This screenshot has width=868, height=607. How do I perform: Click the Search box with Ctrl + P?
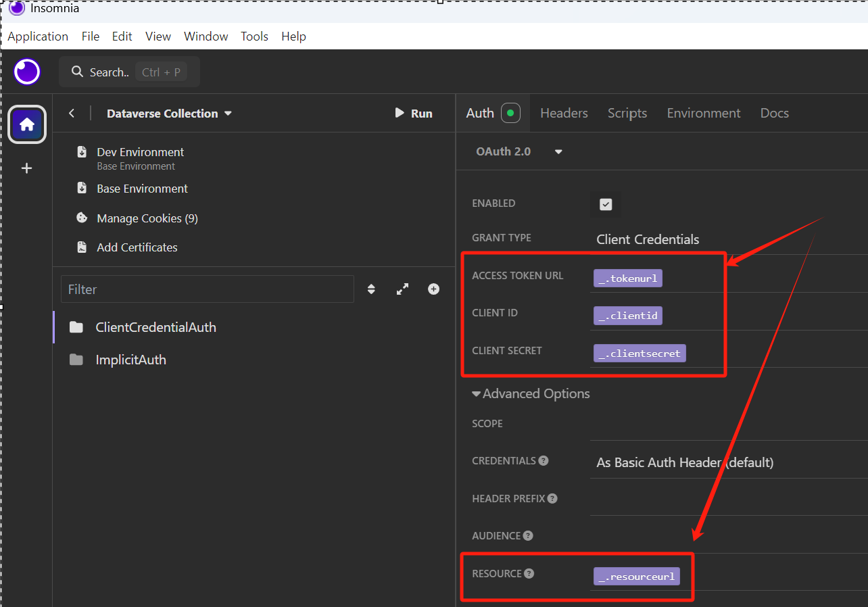[x=129, y=72]
